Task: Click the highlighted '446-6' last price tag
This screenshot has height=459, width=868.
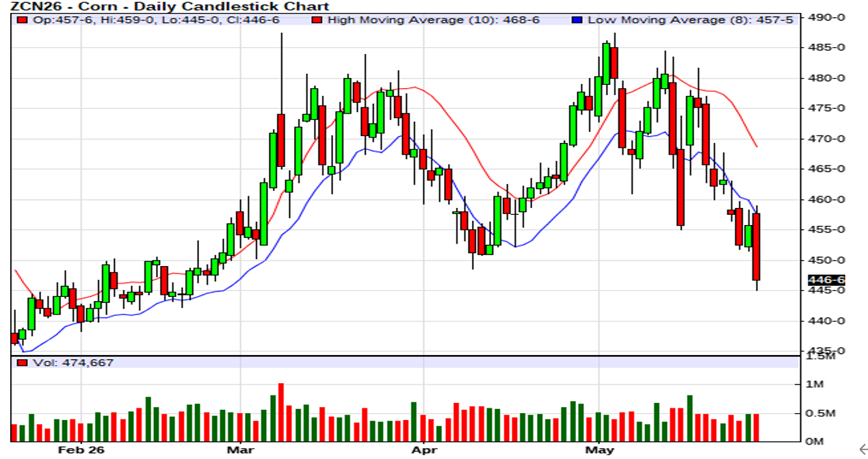Action: [827, 280]
